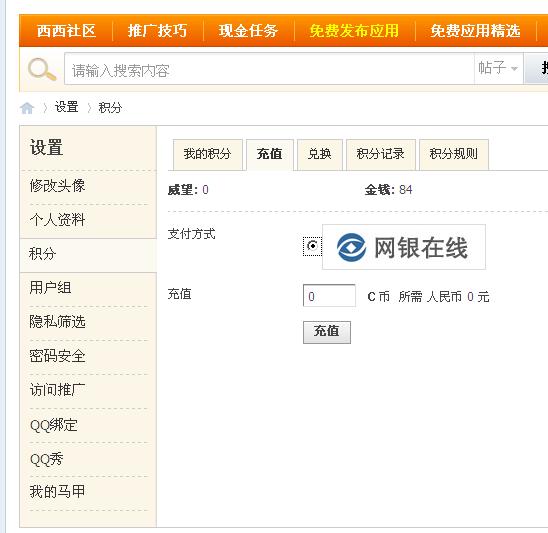Open 个人资料 in the settings sidebar

point(57,220)
